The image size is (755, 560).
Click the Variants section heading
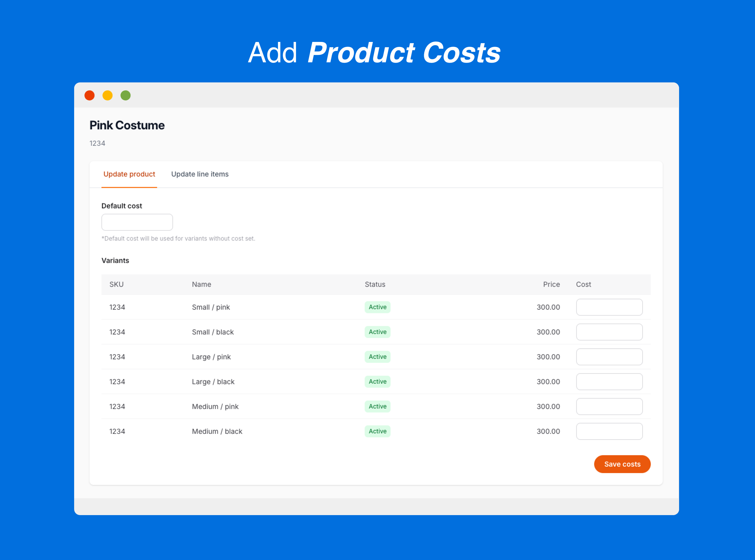tap(115, 260)
